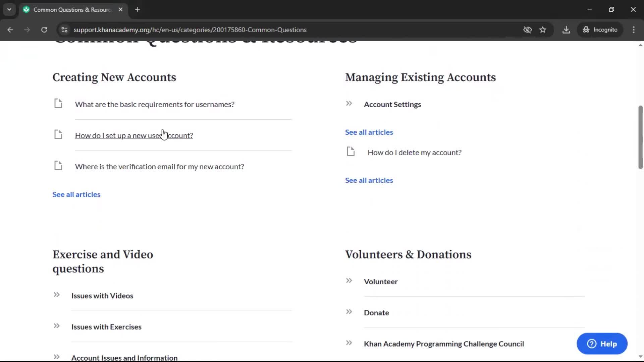
Task: Open Issues with Videos section
Action: [x=102, y=296]
